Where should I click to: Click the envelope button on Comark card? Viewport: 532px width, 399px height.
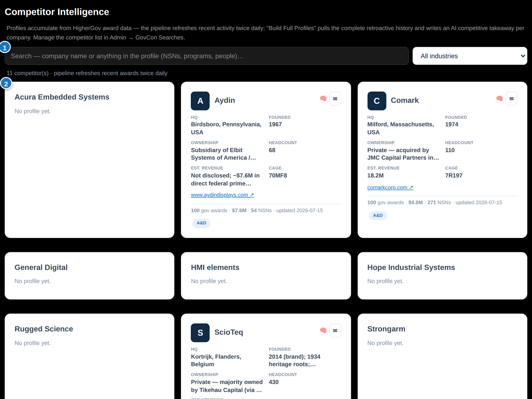511,99
